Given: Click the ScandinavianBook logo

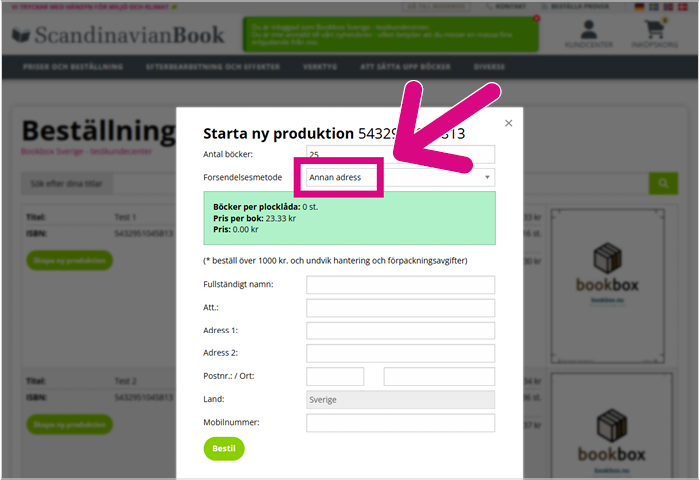Looking at the screenshot, I should click(x=118, y=35).
